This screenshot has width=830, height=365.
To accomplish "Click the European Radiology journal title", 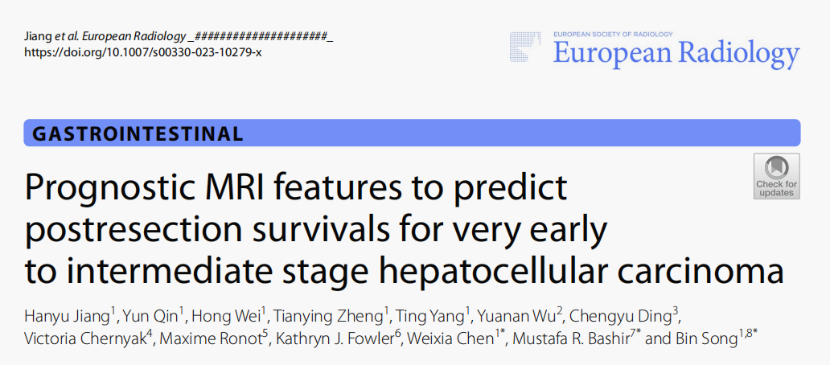I will [x=676, y=53].
